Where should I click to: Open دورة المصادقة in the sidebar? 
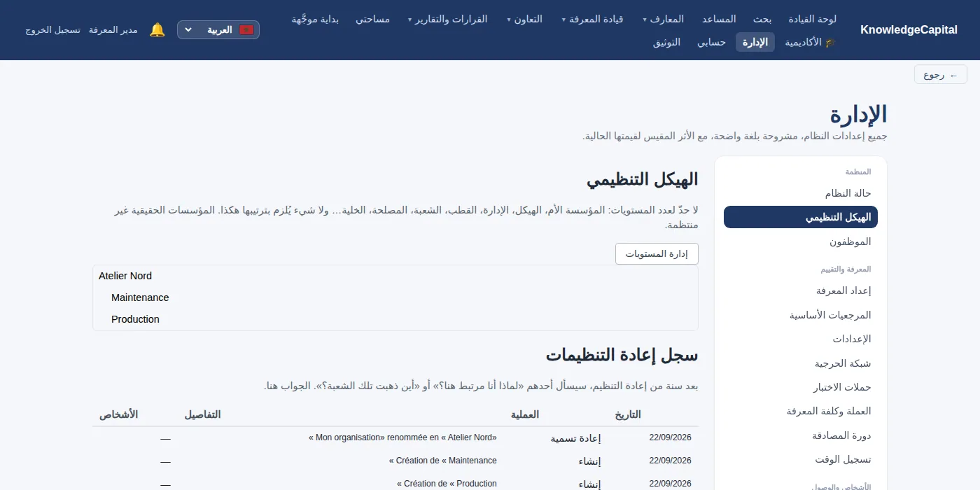click(801, 435)
